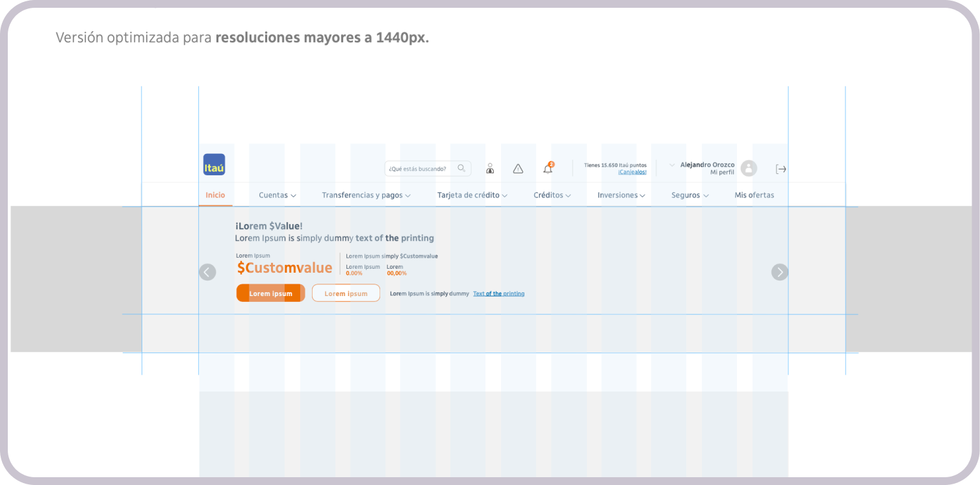Screen dimensions: 980x485
Task: Click the Itaú logo
Action: (214, 165)
